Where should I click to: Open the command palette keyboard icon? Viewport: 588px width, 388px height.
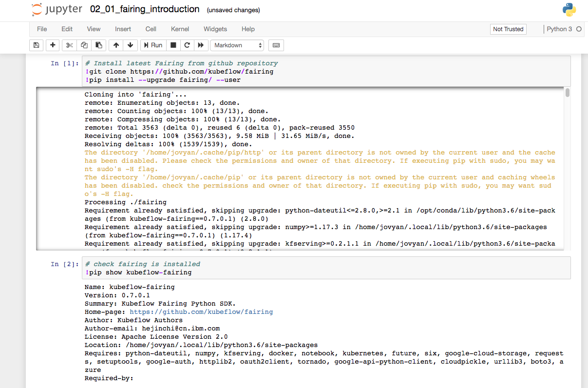276,45
